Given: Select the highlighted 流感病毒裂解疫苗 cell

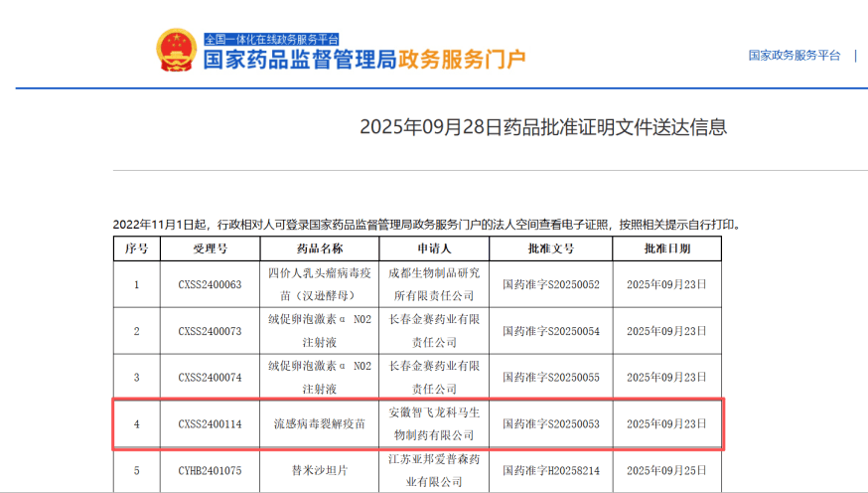Looking at the screenshot, I should 319,424.
